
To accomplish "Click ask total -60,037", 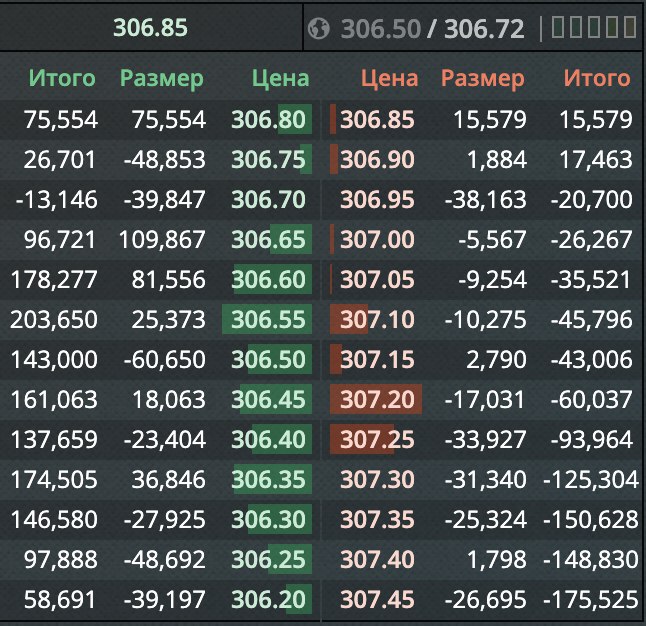I will 591,400.
